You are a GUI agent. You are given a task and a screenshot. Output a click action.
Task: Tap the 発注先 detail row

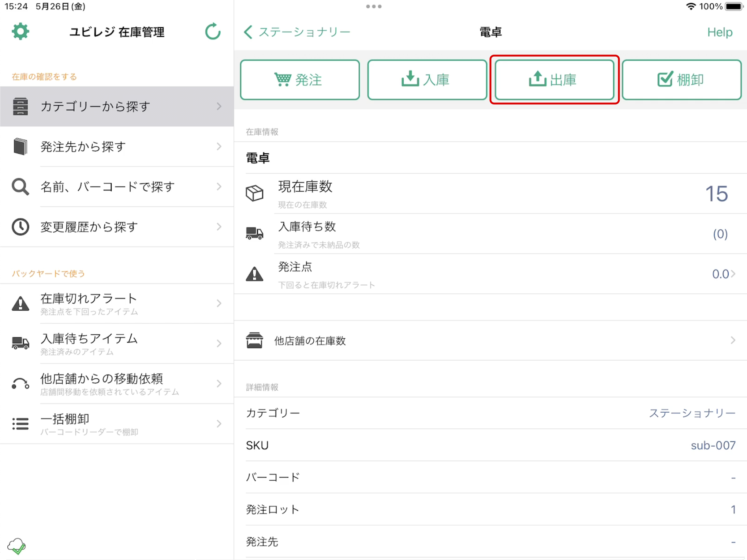490,542
